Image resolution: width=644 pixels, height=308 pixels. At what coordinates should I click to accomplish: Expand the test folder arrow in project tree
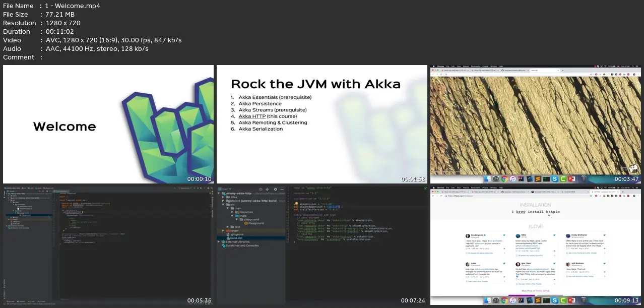228,227
